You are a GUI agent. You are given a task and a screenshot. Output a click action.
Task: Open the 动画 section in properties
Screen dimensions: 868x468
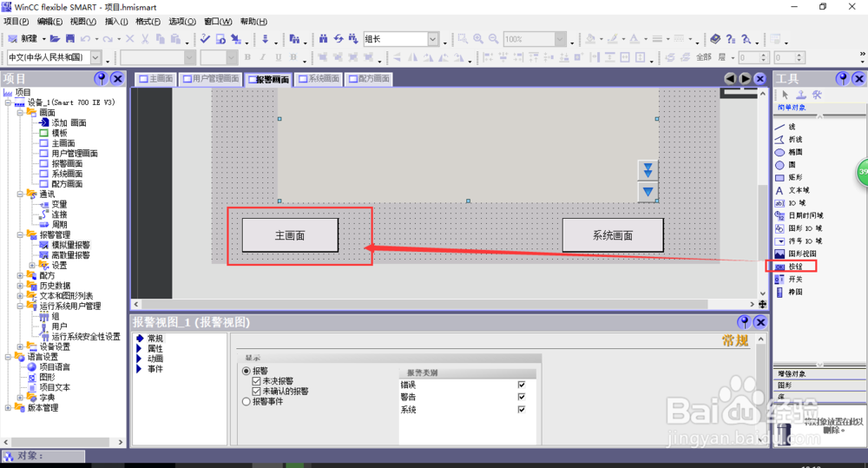point(155,359)
